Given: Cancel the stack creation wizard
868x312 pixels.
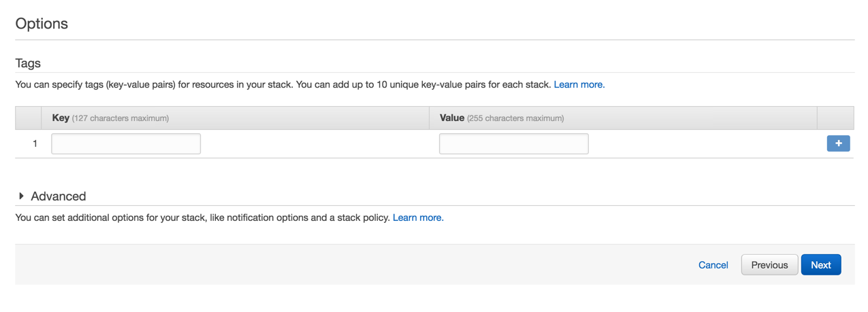Looking at the screenshot, I should point(713,265).
